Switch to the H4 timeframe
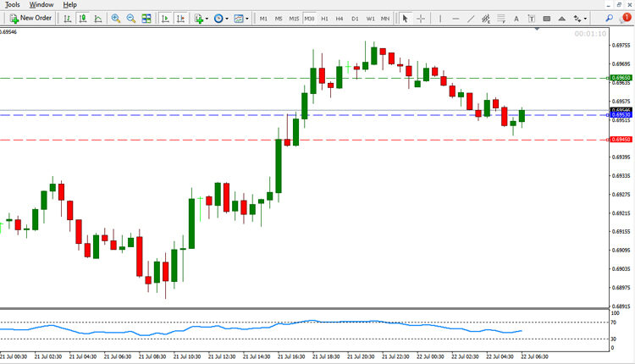635x364 pixels. click(x=340, y=19)
